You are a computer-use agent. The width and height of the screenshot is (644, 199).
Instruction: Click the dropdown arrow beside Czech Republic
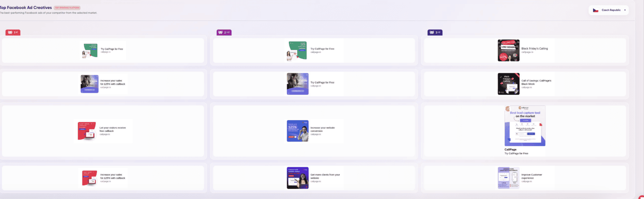pos(625,10)
